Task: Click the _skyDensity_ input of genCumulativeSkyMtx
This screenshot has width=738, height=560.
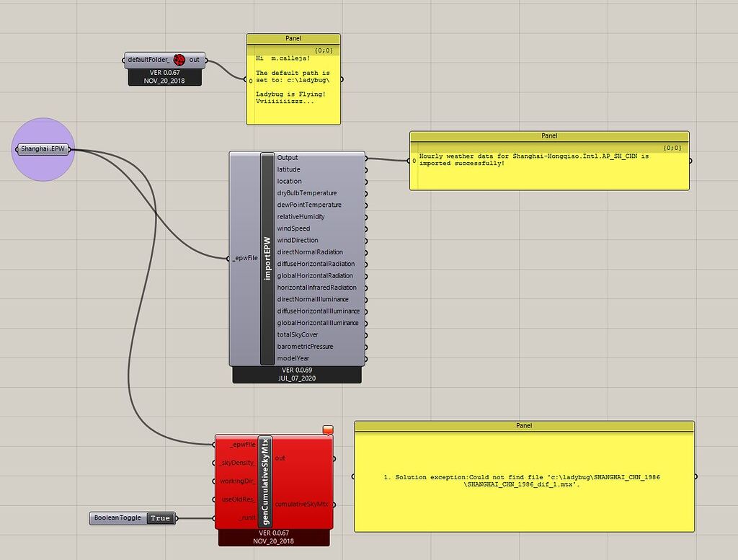Action: point(238,462)
